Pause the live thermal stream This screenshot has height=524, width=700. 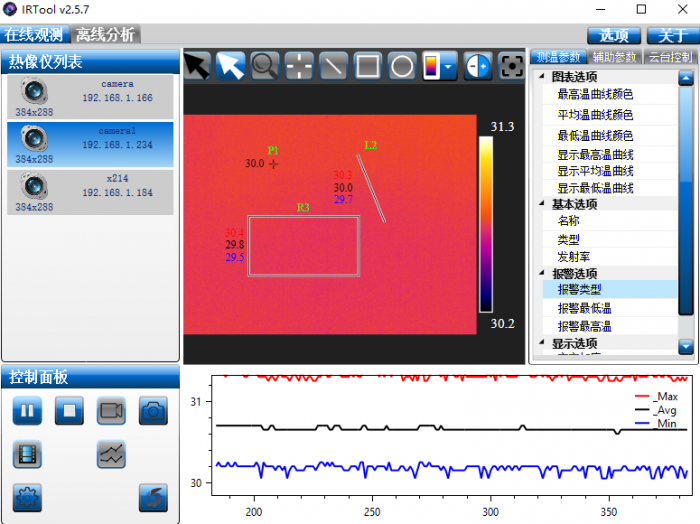click(x=27, y=410)
